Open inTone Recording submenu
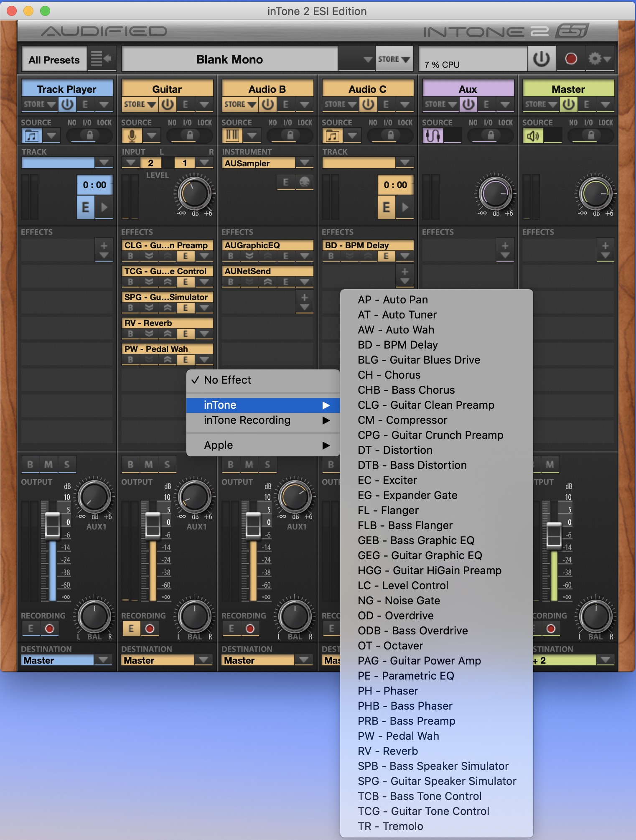Viewport: 636px width, 840px height. pos(263,420)
